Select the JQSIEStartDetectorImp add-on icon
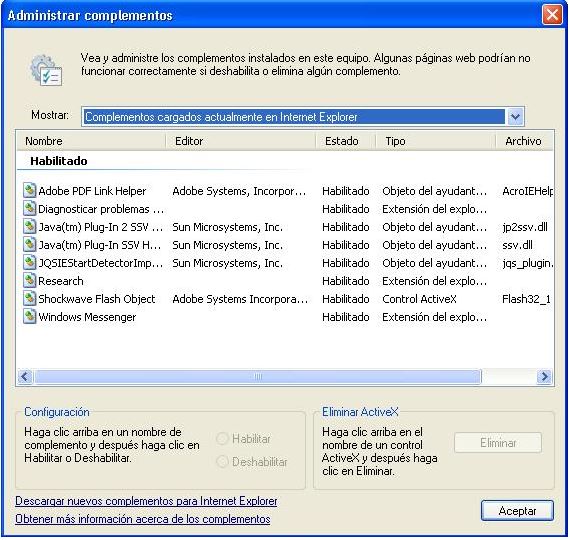 tap(29, 263)
